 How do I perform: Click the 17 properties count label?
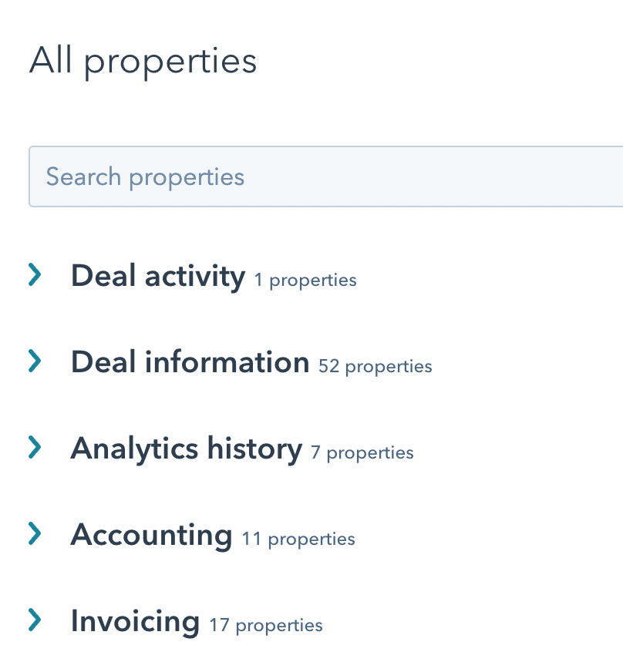click(266, 625)
